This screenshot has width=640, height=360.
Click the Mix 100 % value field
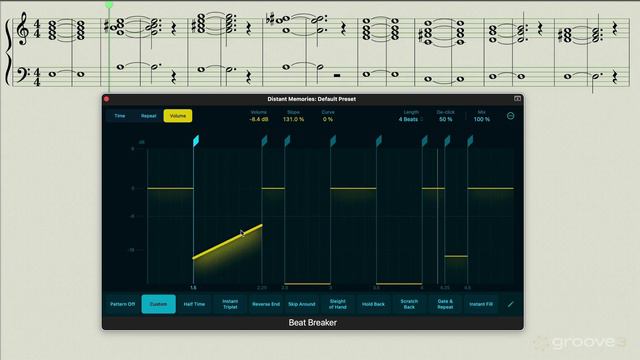point(482,119)
